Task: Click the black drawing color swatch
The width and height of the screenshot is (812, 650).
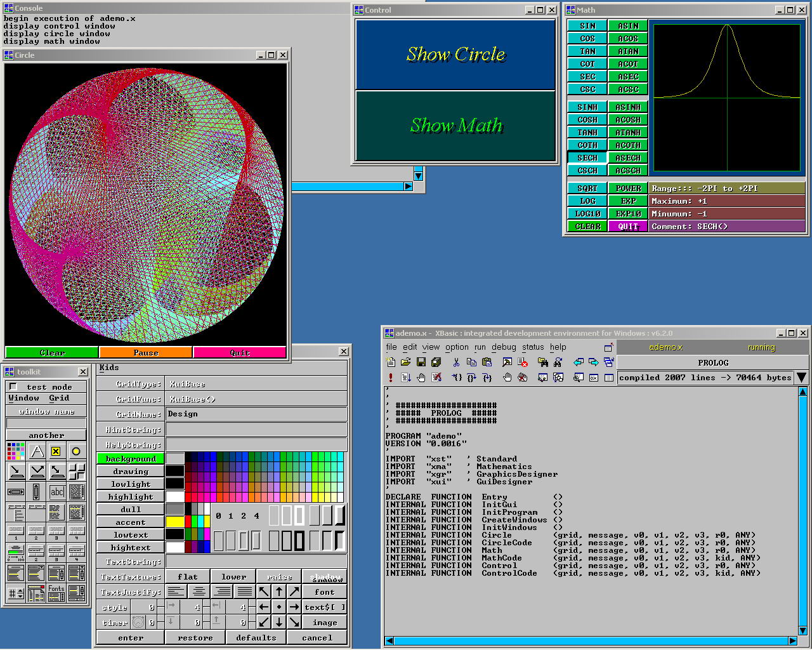Action: (174, 471)
